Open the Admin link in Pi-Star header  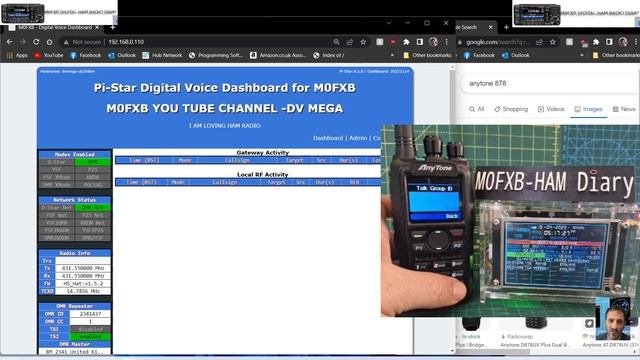tap(358, 138)
